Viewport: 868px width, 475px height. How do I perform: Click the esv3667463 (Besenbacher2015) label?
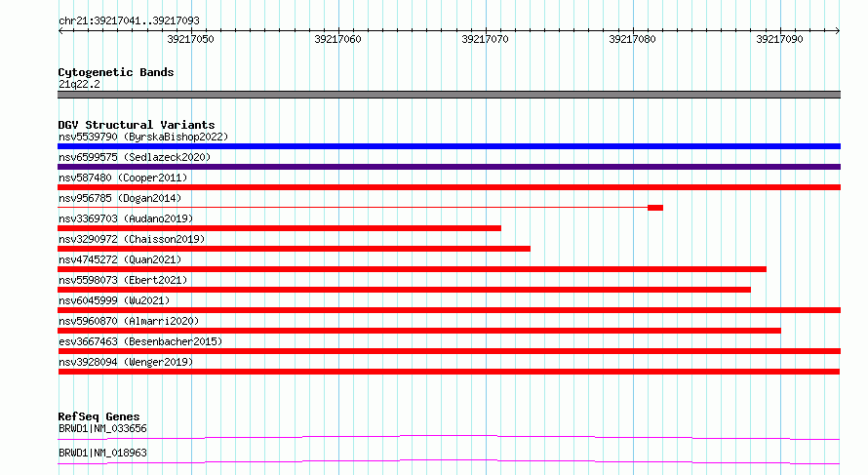(x=140, y=341)
